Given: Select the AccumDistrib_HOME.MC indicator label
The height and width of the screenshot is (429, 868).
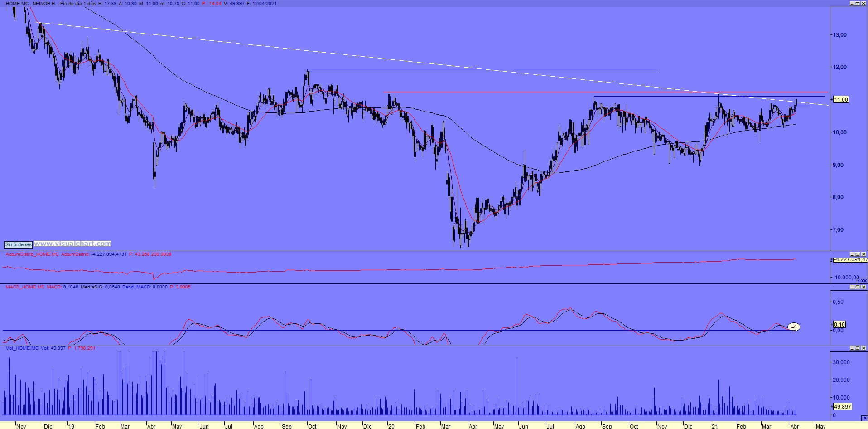Looking at the screenshot, I should click(32, 254).
